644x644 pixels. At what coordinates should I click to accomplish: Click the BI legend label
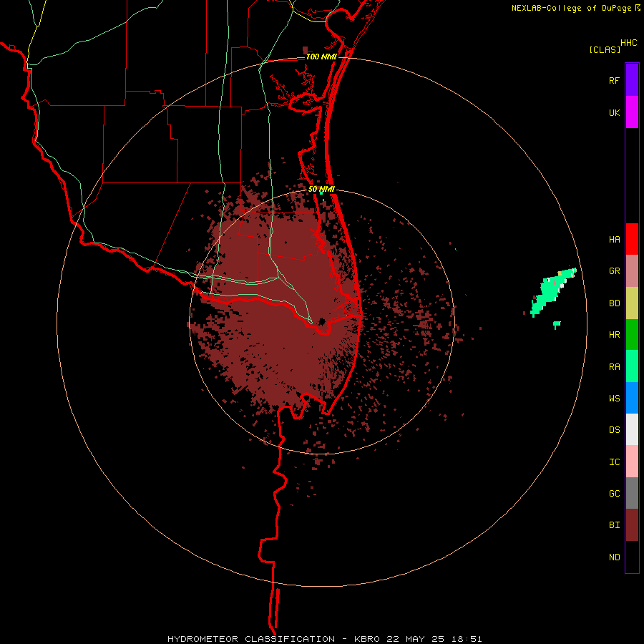point(614,525)
